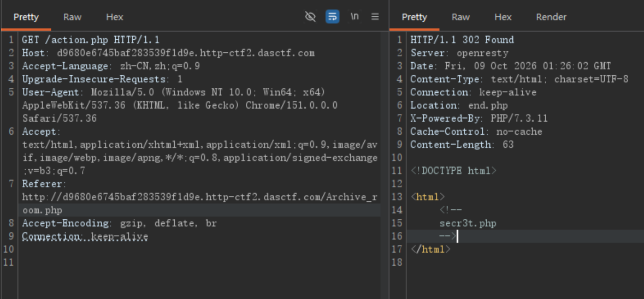Viewport: 644px width, 299px height.
Task: Click the Cache-Control: no-cache header
Action: click(x=476, y=131)
